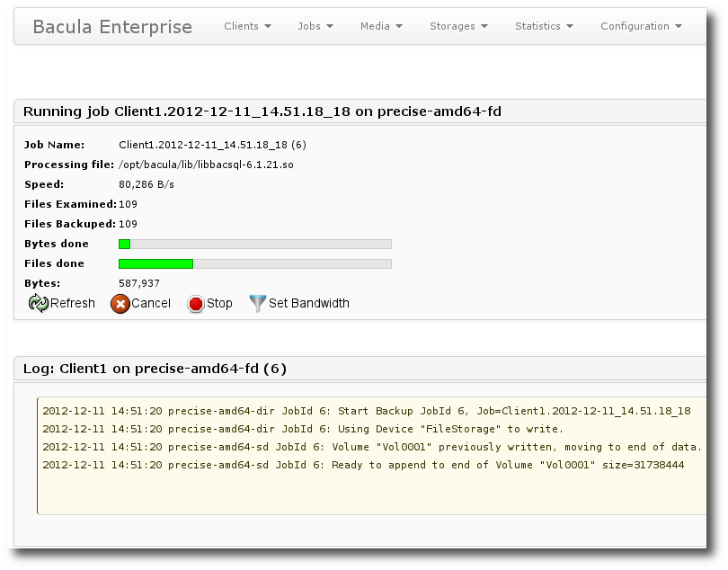
Task: Click the Log: Client1 panel header
Action: [360, 369]
